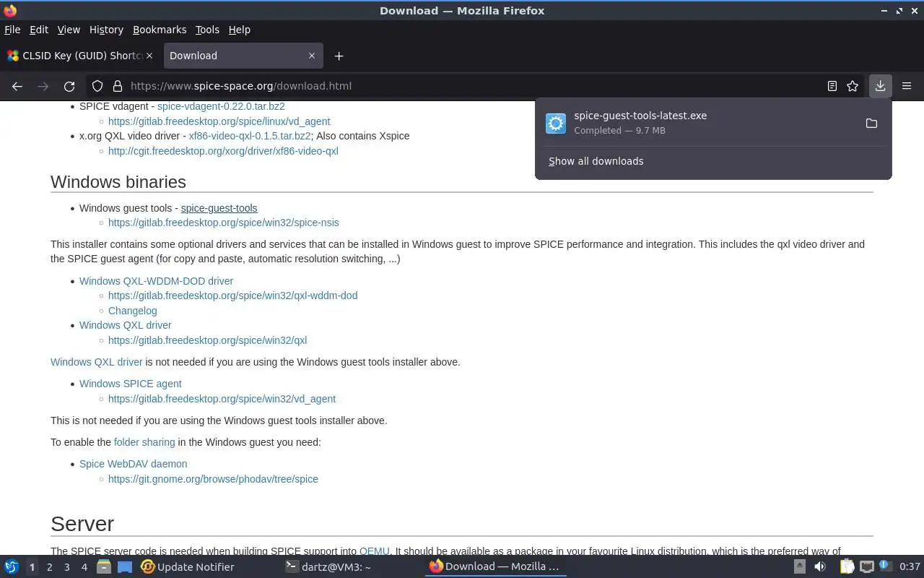Image resolution: width=924 pixels, height=578 pixels.
Task: Open the tracking protection shield icon
Action: point(97,86)
